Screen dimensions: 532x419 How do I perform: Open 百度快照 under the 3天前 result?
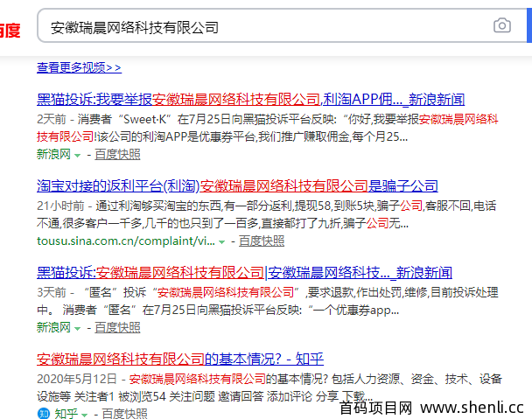[x=117, y=327]
